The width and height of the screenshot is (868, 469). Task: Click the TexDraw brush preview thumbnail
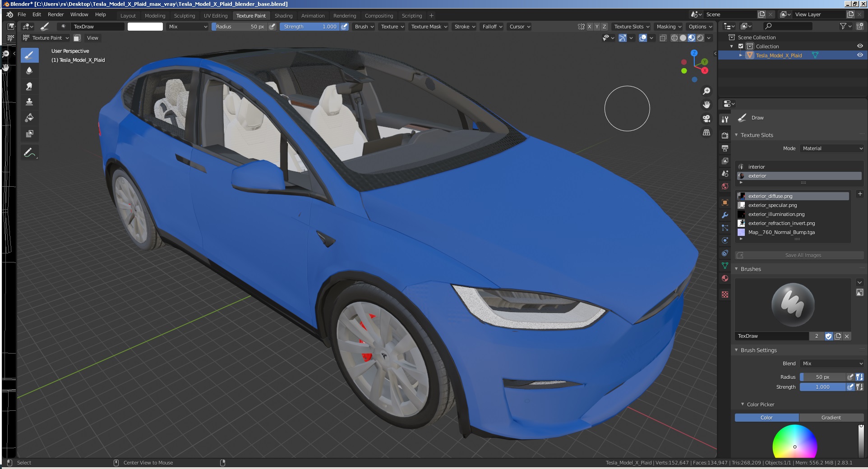(x=793, y=305)
